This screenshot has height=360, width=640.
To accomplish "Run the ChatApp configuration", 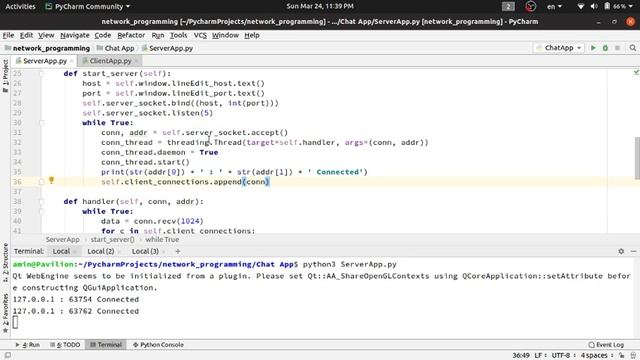I will [593, 48].
